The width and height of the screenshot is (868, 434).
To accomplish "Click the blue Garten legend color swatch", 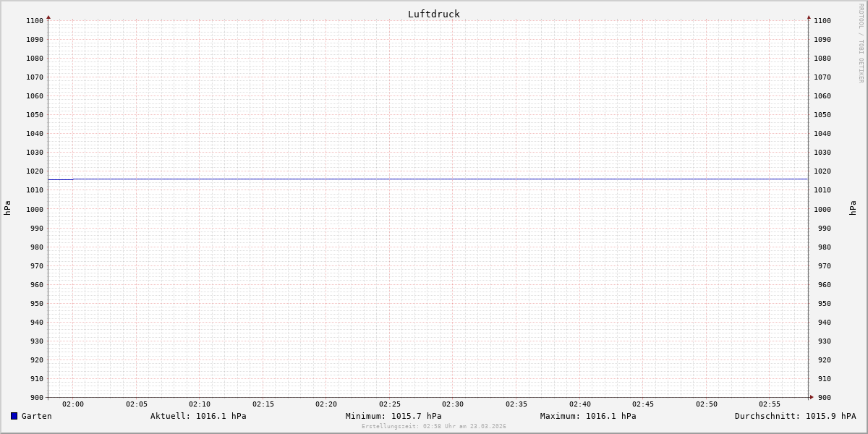I will click(14, 416).
